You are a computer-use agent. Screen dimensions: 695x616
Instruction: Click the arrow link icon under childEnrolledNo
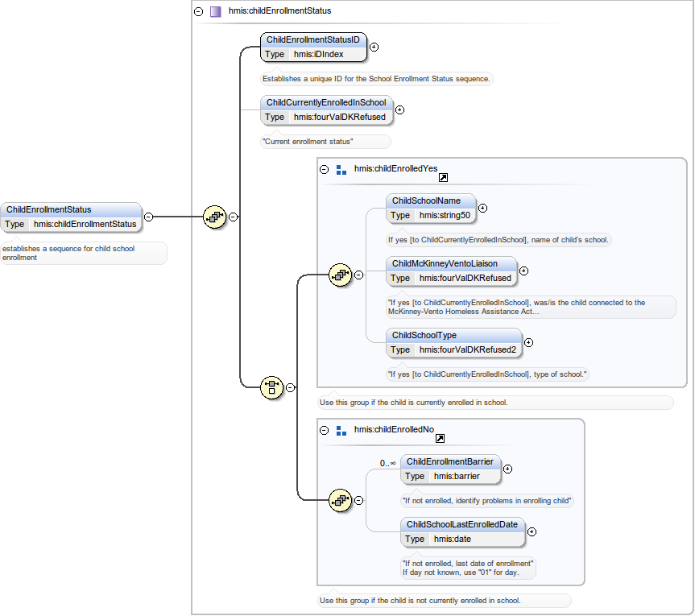point(440,439)
